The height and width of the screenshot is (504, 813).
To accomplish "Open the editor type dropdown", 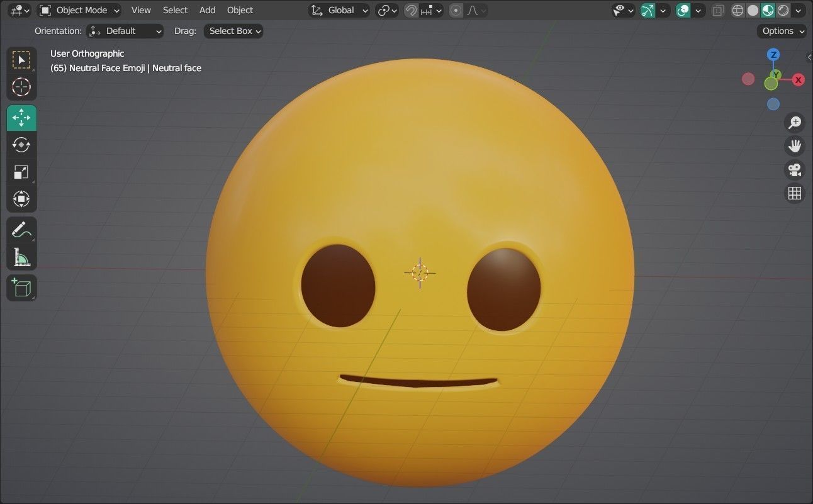I will click(20, 10).
